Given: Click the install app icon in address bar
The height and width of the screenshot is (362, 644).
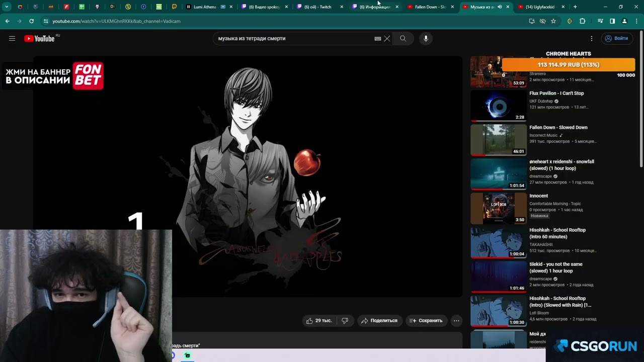Looking at the screenshot, I should (x=532, y=21).
